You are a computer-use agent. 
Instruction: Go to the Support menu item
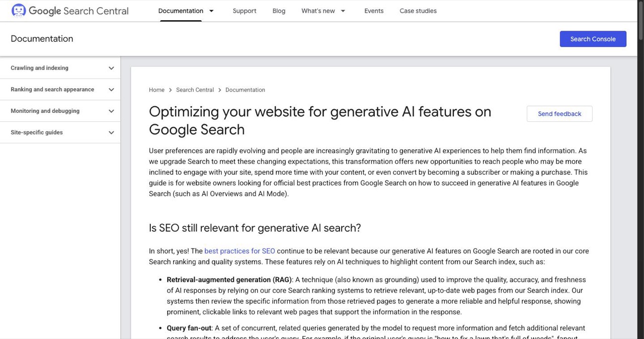pyautogui.click(x=245, y=11)
